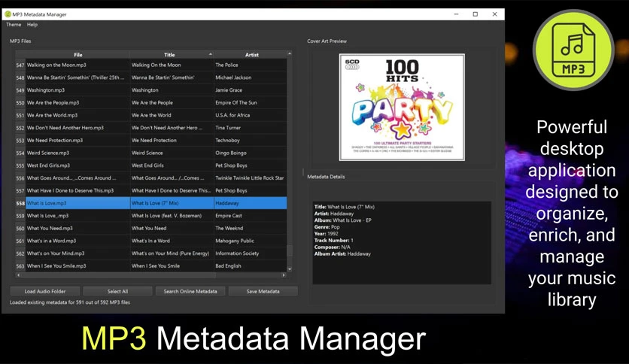Click row number 548
629x364 pixels.
(20, 77)
